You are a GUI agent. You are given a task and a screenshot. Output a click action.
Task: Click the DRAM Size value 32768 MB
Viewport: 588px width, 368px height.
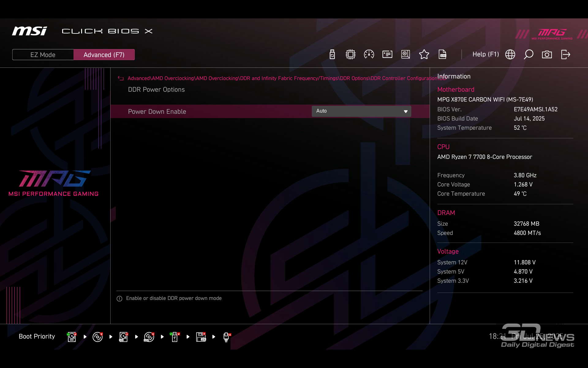526,224
